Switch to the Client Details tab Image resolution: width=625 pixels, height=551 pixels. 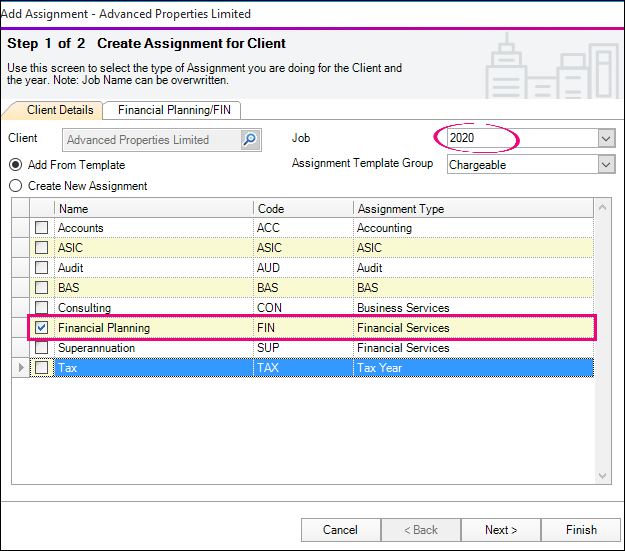click(60, 110)
